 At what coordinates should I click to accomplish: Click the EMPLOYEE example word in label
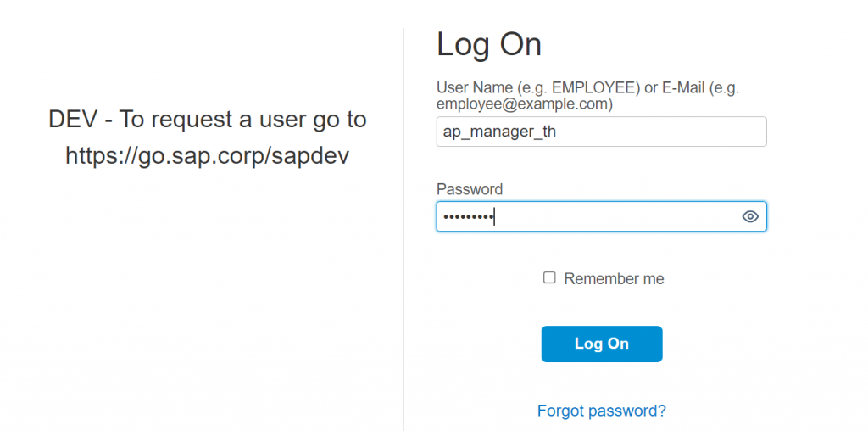[x=597, y=87]
